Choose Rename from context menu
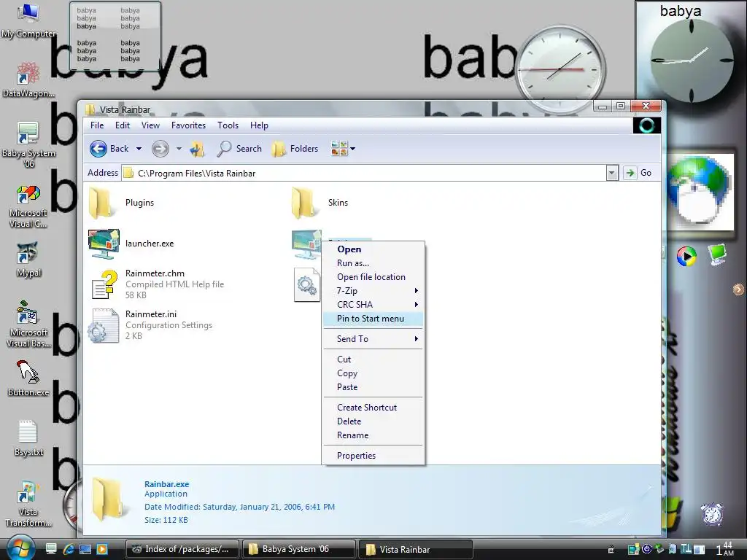Image resolution: width=747 pixels, height=560 pixels. coord(373,435)
